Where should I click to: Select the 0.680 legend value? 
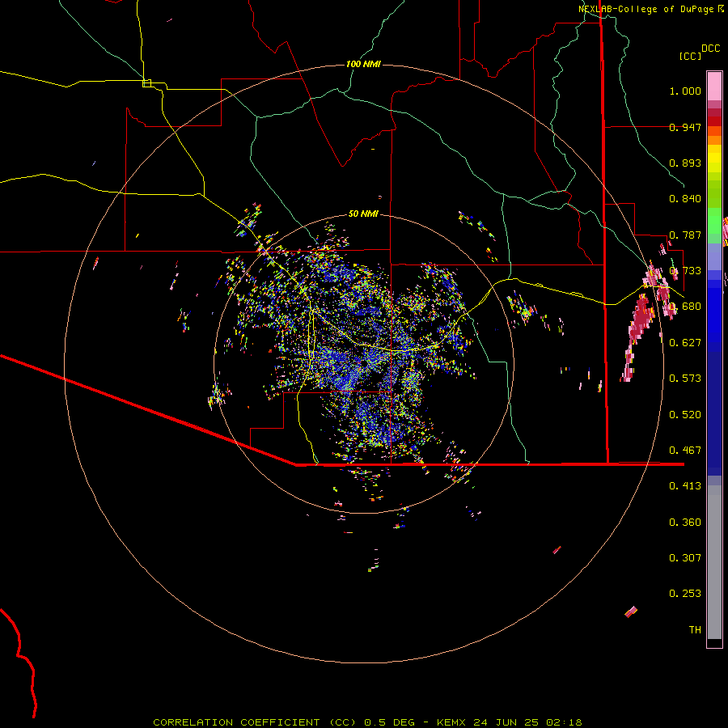point(685,307)
